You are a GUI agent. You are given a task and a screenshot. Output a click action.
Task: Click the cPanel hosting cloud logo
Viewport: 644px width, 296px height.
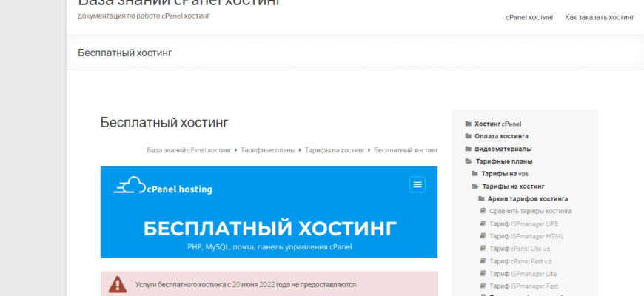(163, 186)
